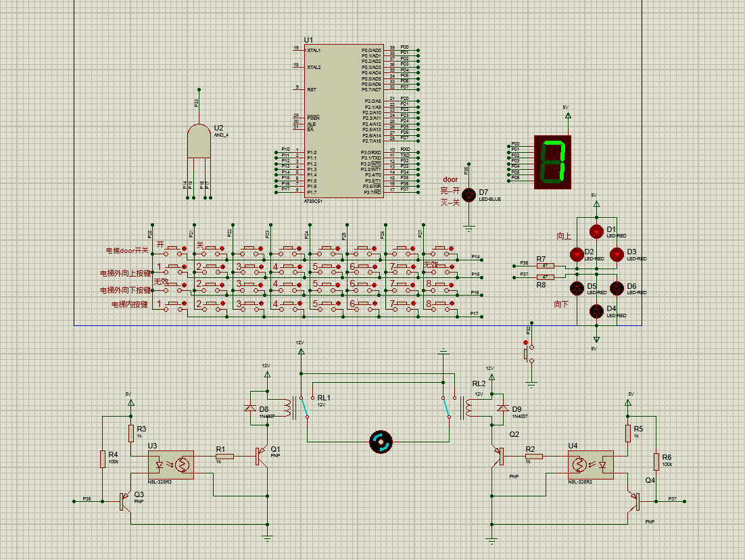The width and height of the screenshot is (745, 560).
Task: Select the U2 AND_4 gate symbol
Action: tap(199, 141)
